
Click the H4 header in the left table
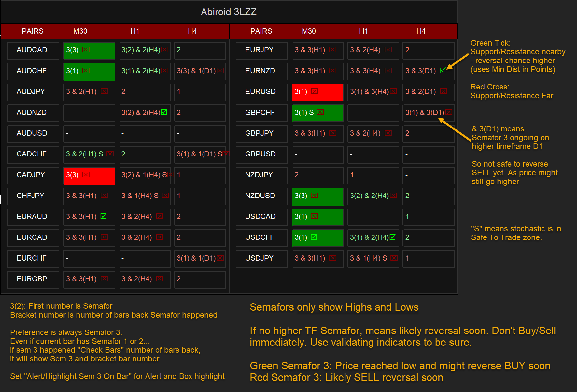coord(192,31)
